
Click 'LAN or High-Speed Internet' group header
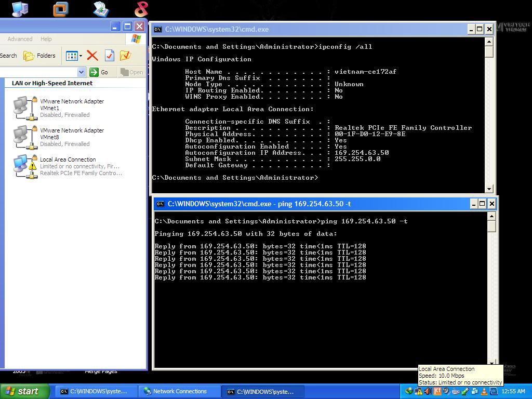[52, 83]
